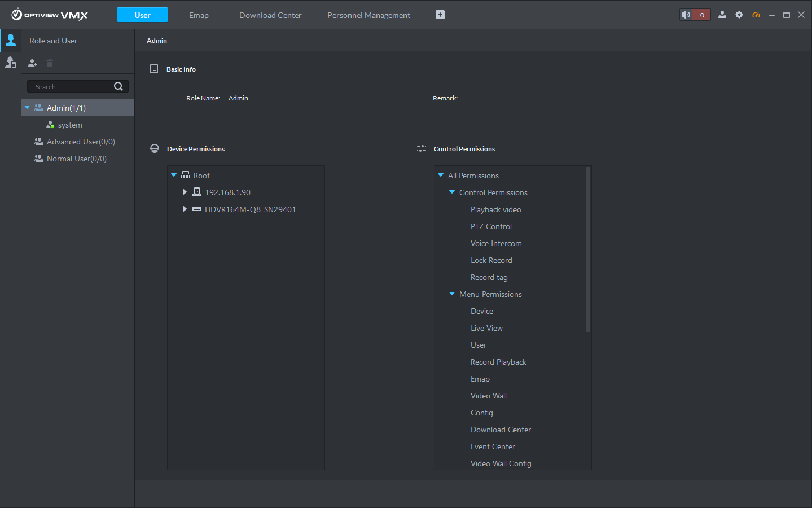
Task: Collapse the Root device tree node
Action: pos(173,175)
